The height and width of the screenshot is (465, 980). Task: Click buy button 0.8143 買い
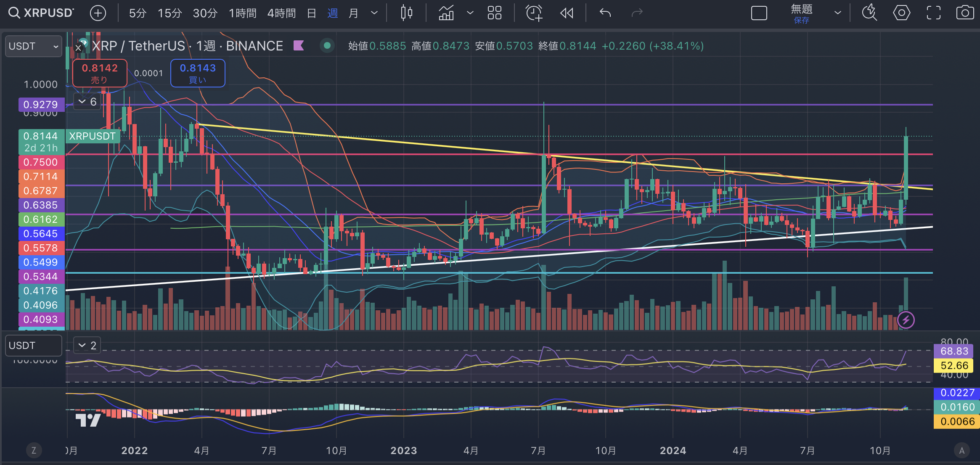click(198, 73)
